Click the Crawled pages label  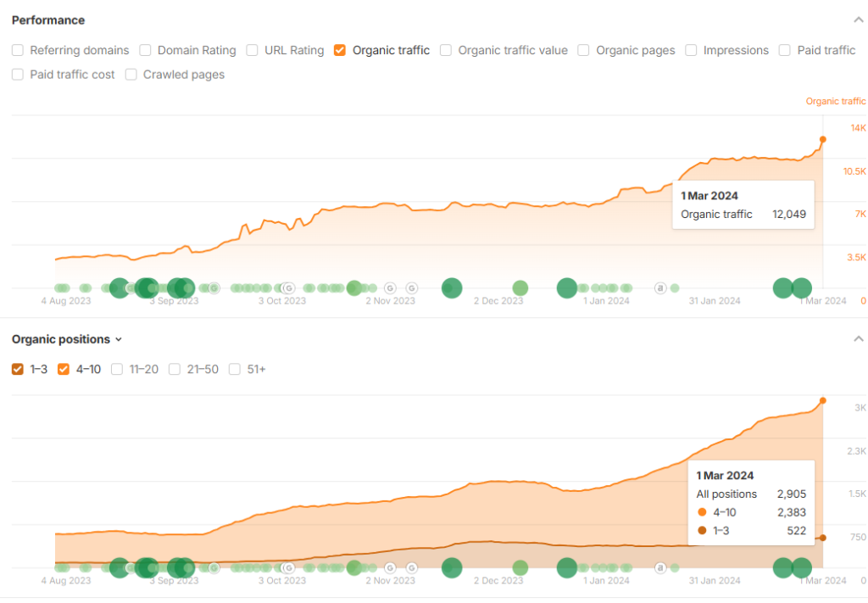(x=183, y=75)
